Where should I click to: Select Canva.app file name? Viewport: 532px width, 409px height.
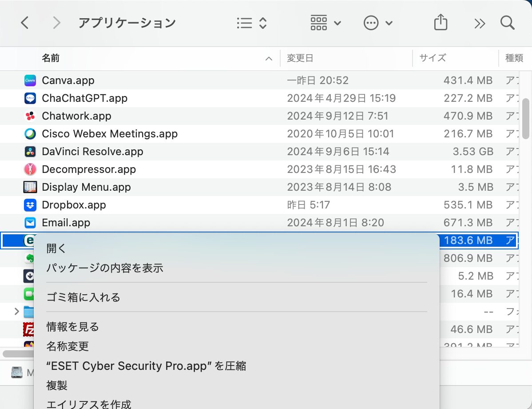(68, 80)
